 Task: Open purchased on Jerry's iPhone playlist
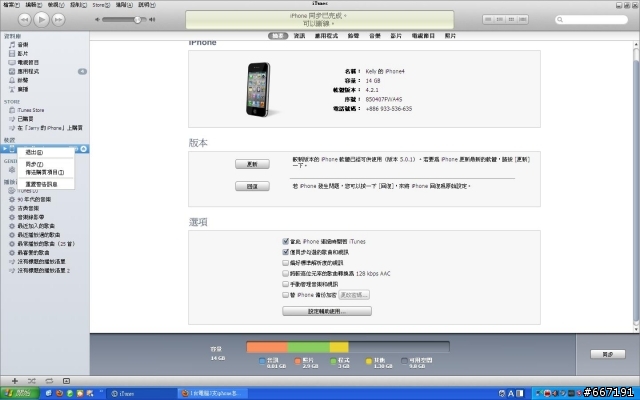click(x=50, y=128)
